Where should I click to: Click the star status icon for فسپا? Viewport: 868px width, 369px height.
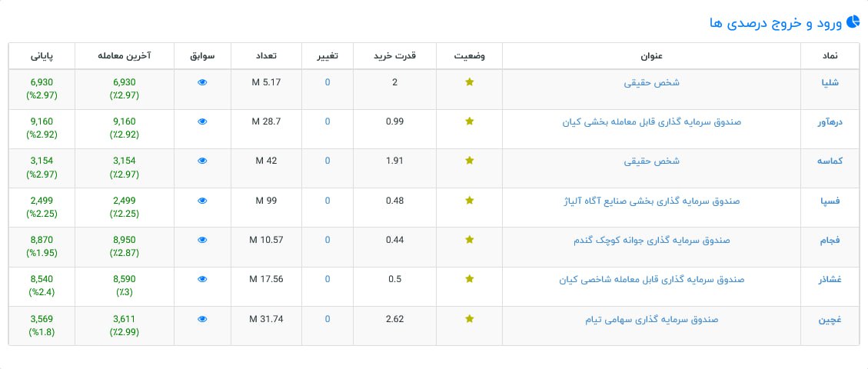(x=470, y=200)
